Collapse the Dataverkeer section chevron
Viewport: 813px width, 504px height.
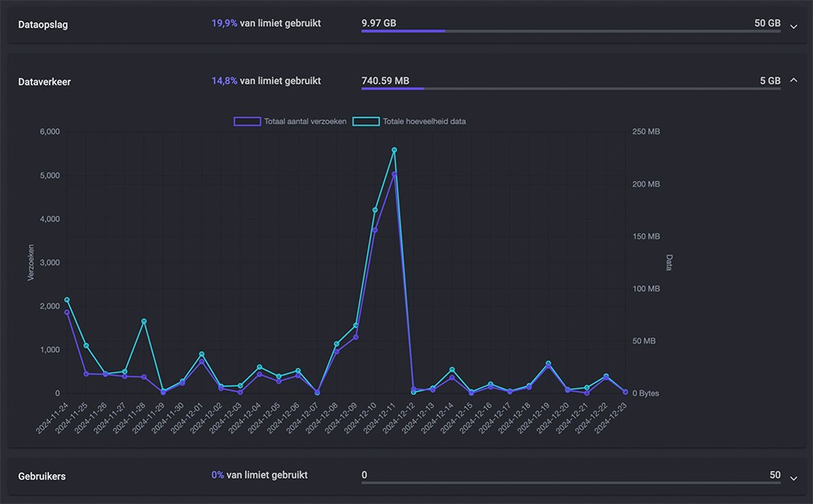click(794, 80)
